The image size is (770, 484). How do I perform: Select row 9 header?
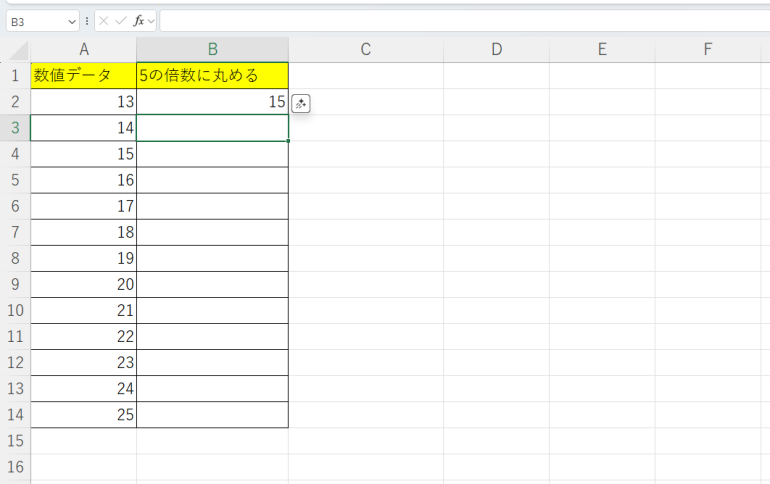15,284
